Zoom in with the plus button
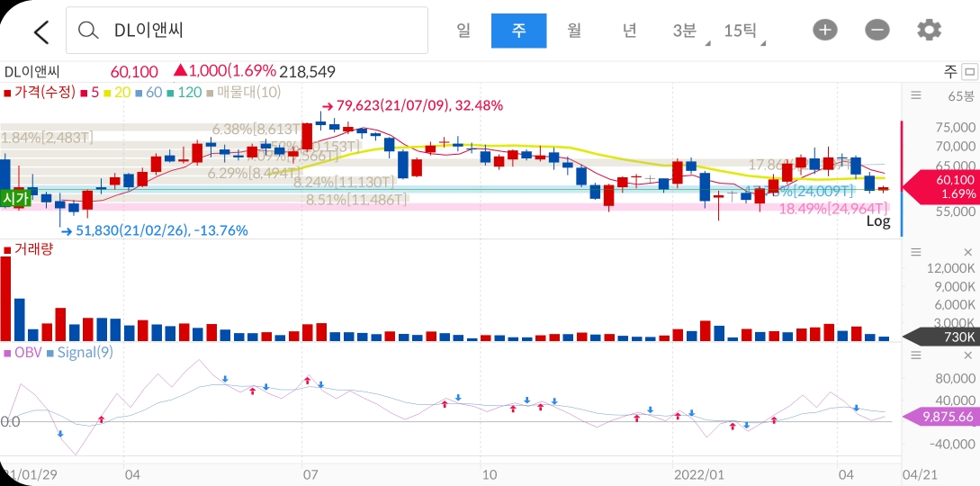Image resolution: width=980 pixels, height=486 pixels. click(825, 30)
